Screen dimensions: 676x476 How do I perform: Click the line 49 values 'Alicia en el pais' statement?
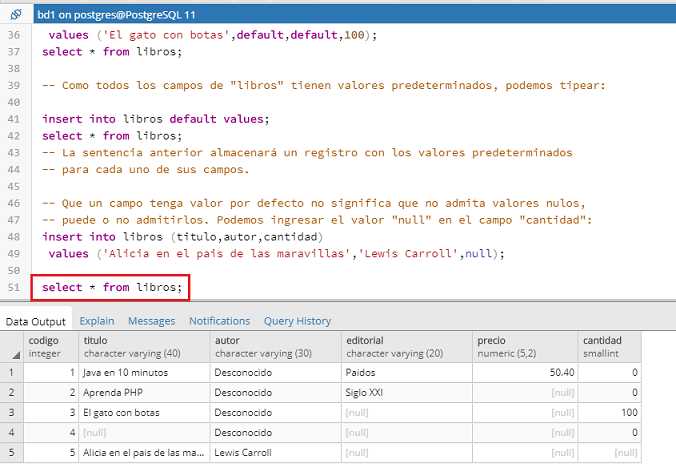coord(276,254)
